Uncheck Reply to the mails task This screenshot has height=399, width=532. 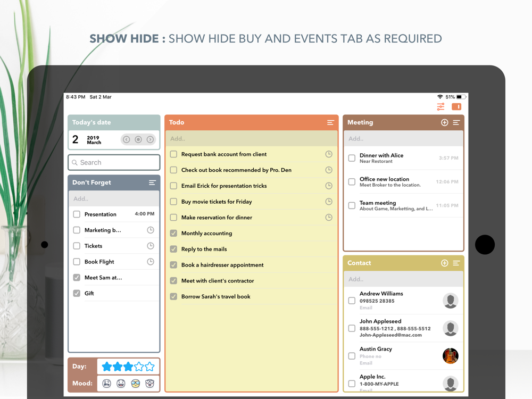(x=173, y=249)
